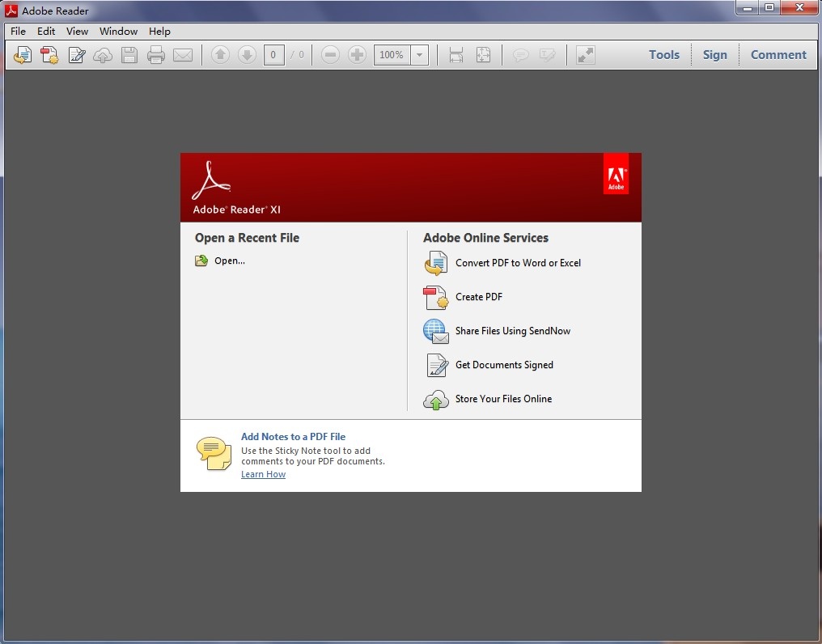Zoom in using the plus control
Screen dimensions: 822x644
357,55
